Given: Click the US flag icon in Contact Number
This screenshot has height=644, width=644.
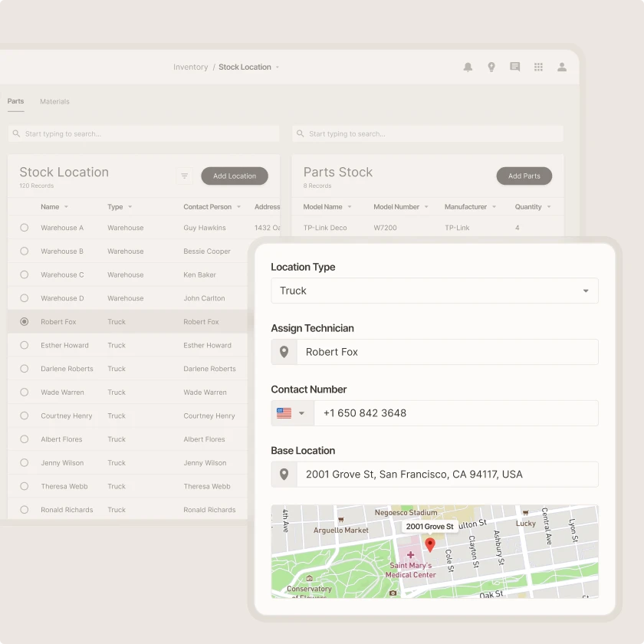Looking at the screenshot, I should [284, 413].
